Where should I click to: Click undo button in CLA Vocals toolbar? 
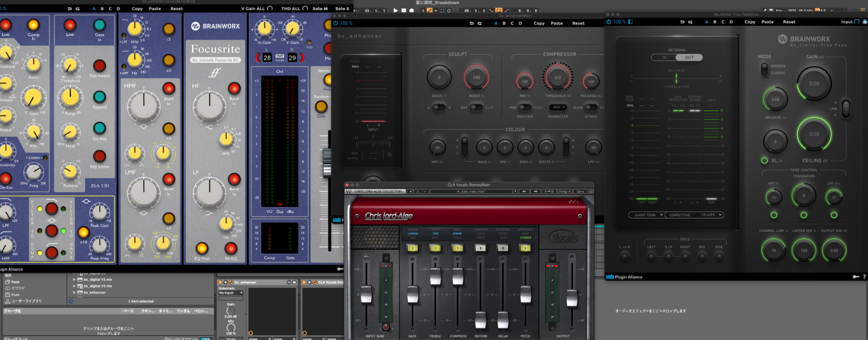click(x=412, y=191)
